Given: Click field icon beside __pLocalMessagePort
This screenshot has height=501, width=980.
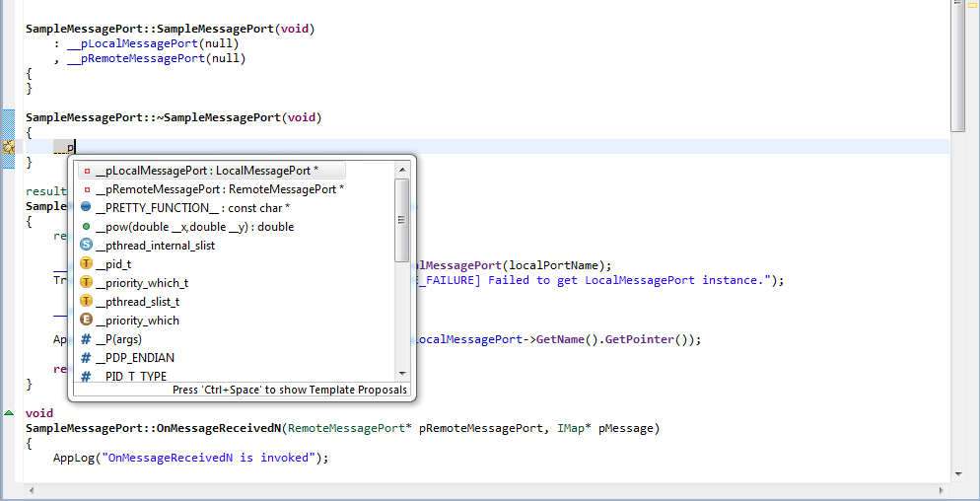Looking at the screenshot, I should click(87, 171).
